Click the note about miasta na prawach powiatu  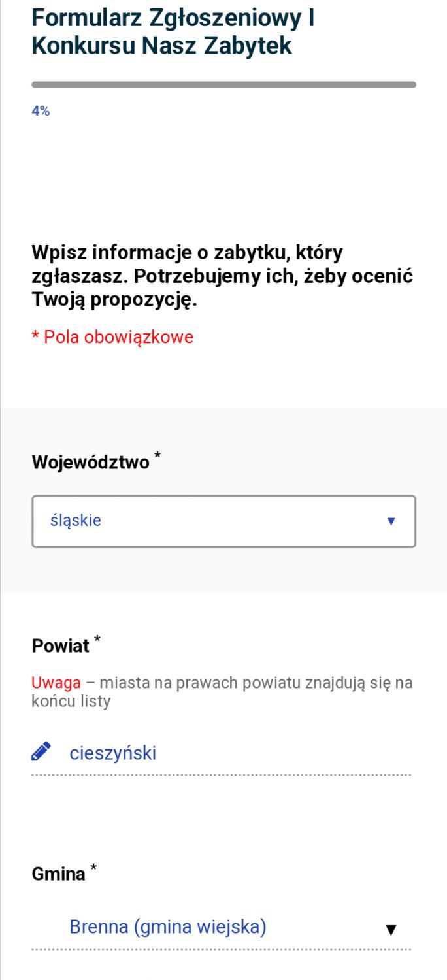pyautogui.click(x=222, y=693)
